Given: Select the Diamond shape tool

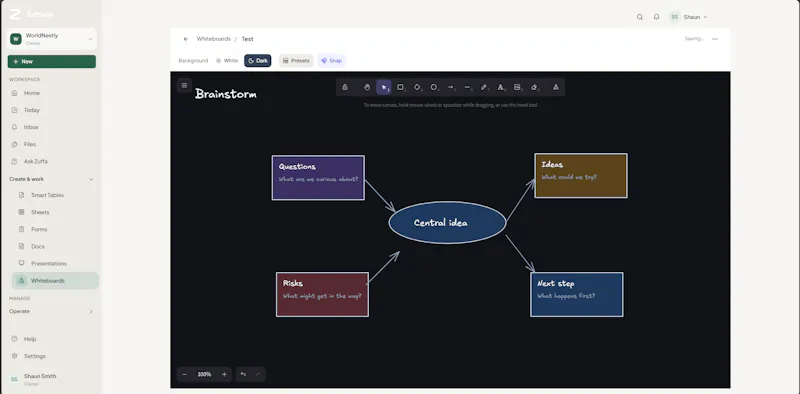Looking at the screenshot, I should [x=417, y=87].
